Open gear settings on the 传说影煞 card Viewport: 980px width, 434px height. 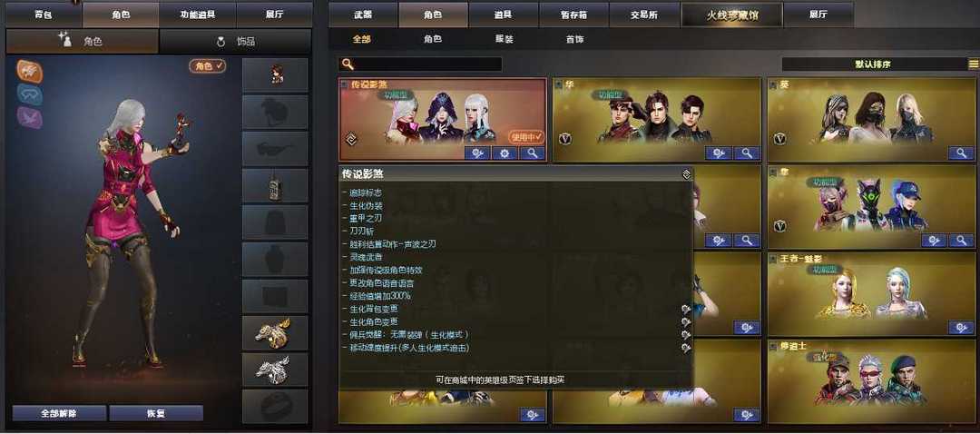[505, 153]
